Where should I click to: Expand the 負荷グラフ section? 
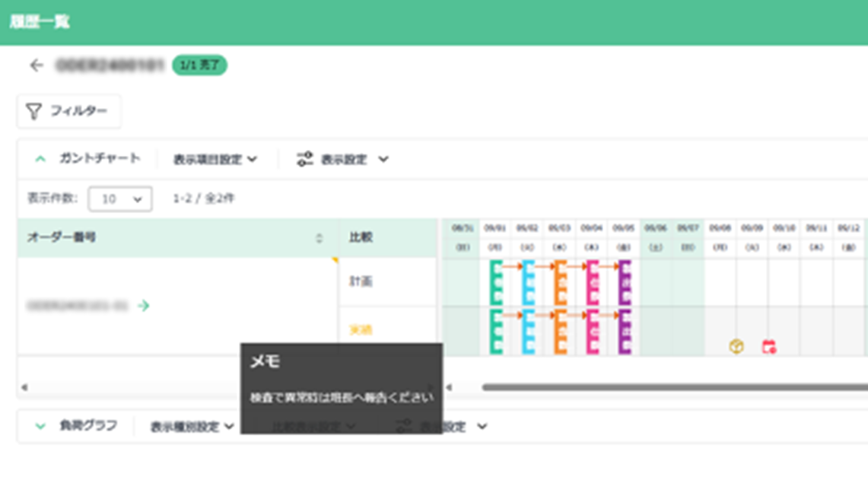pyautogui.click(x=41, y=426)
